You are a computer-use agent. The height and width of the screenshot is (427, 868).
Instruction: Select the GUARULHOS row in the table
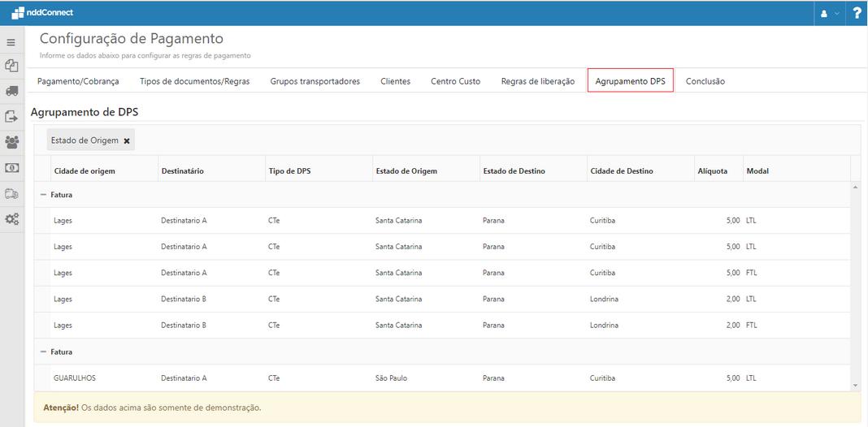[75, 378]
